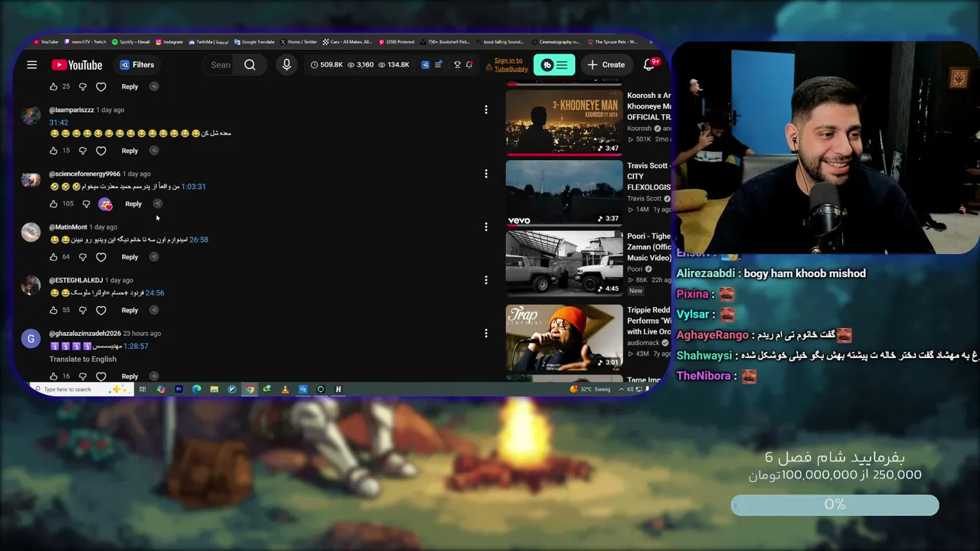This screenshot has height=551, width=980.
Task: Heart the @ghazalazimzadeh2026 comment
Action: pos(101,377)
